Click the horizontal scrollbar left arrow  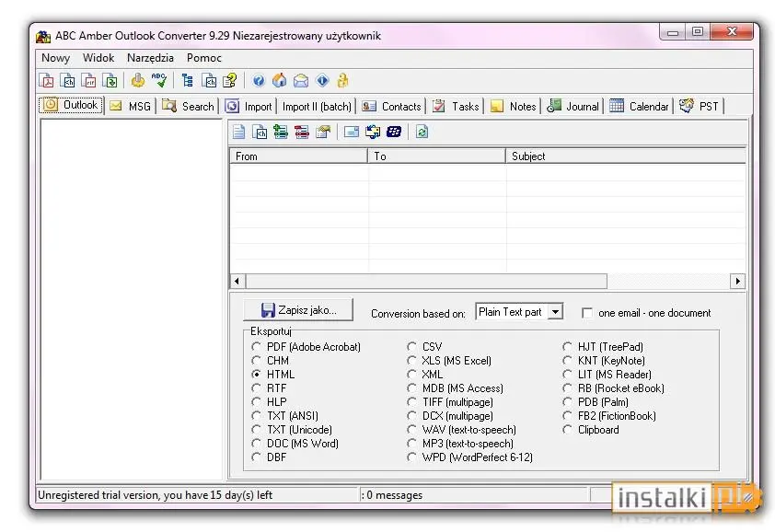pos(237,281)
